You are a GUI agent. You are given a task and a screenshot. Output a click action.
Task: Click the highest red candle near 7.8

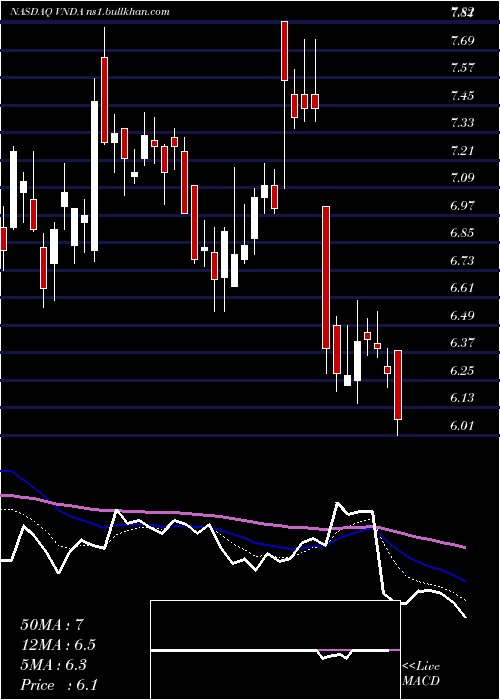click(284, 51)
